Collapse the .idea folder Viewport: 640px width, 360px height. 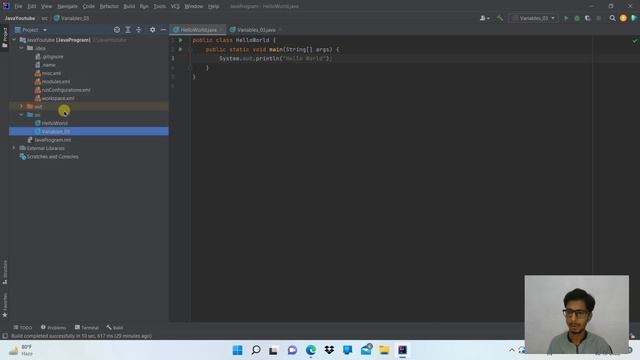tap(21, 48)
